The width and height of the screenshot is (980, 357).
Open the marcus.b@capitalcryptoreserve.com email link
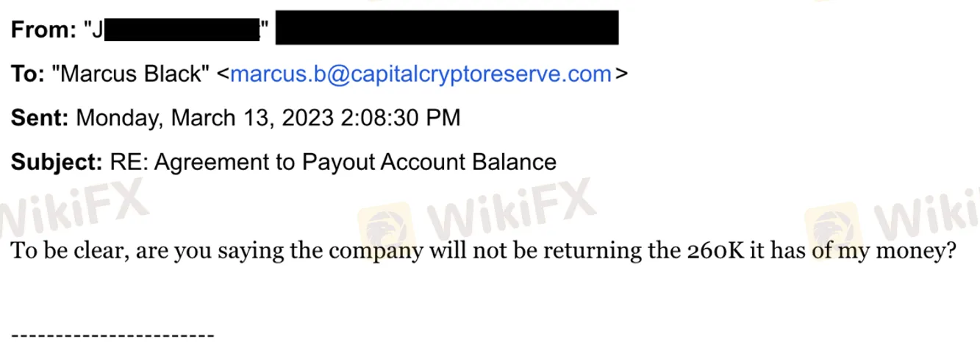(421, 74)
